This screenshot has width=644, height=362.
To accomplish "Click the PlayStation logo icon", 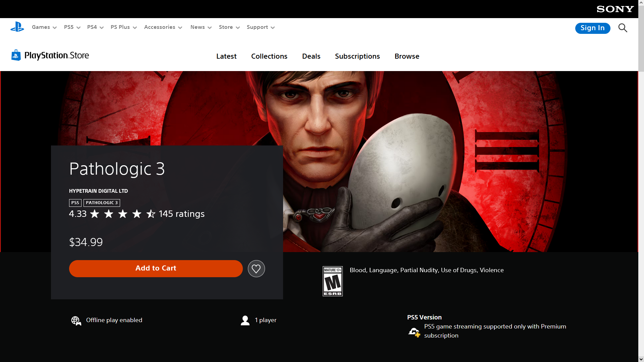I will tap(17, 27).
